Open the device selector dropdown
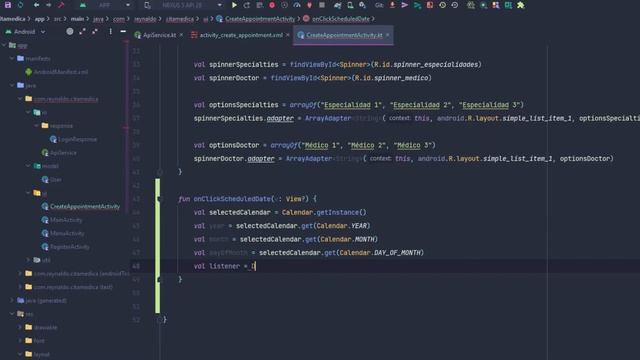The height and width of the screenshot is (360, 640). coord(182,5)
